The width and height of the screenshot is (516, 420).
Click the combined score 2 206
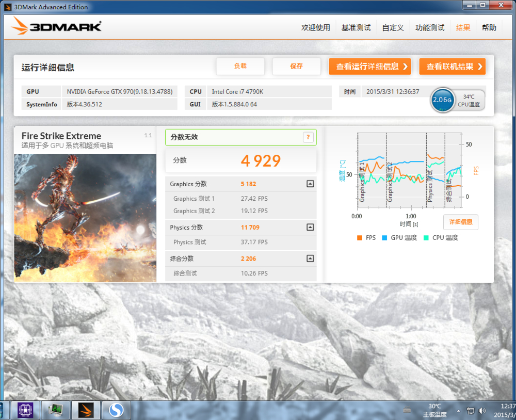click(x=248, y=259)
